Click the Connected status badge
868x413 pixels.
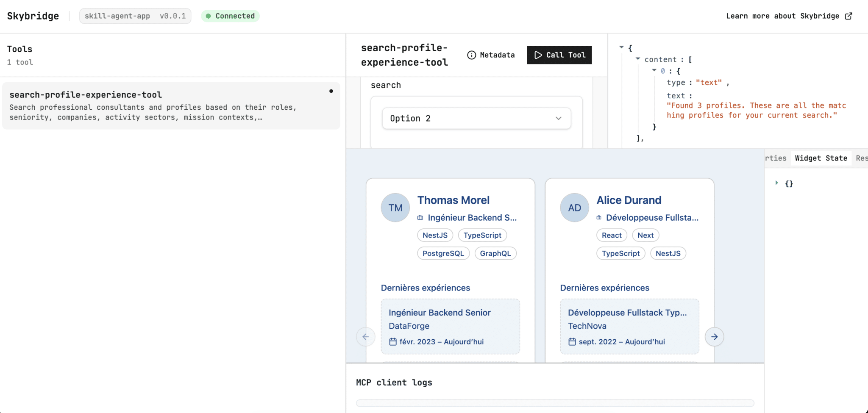pos(230,16)
